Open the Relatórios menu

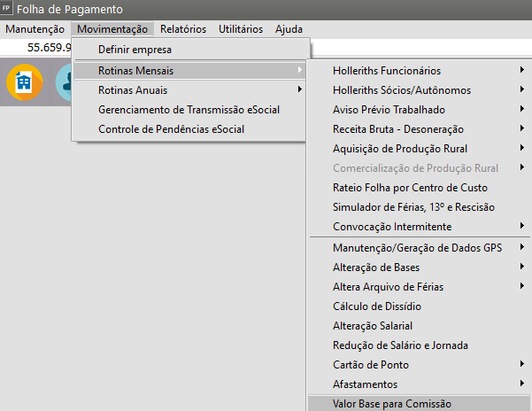click(x=183, y=28)
